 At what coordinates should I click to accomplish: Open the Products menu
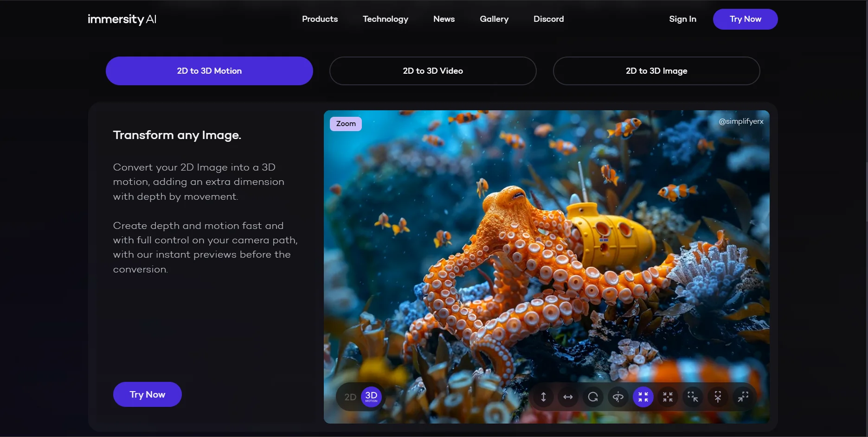pos(320,19)
